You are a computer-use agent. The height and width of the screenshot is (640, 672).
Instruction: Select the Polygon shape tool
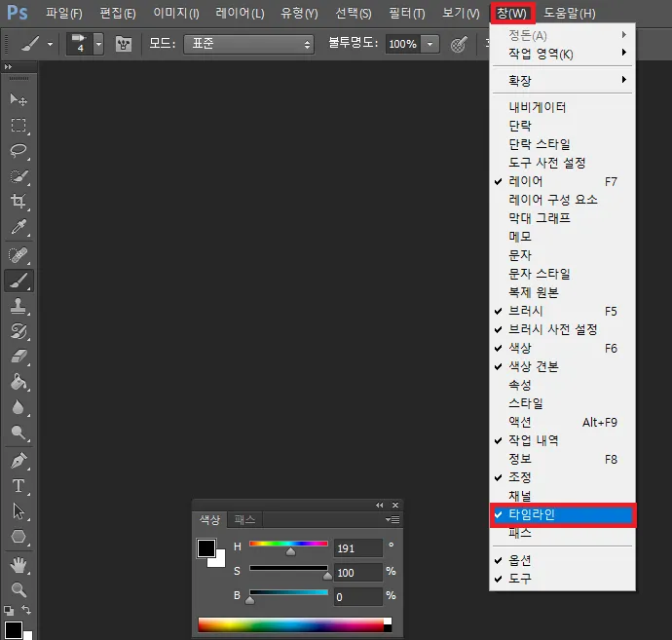pos(19,537)
